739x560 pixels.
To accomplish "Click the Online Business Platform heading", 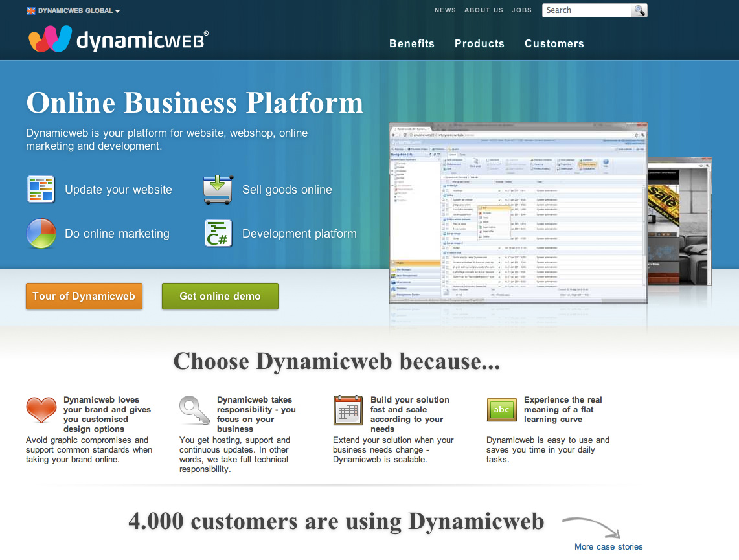I will [x=195, y=103].
